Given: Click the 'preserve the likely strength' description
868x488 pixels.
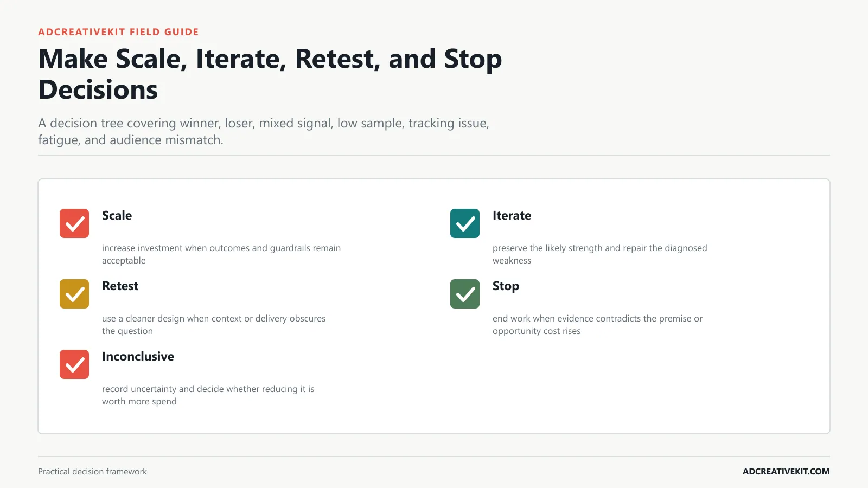Looking at the screenshot, I should click(599, 254).
